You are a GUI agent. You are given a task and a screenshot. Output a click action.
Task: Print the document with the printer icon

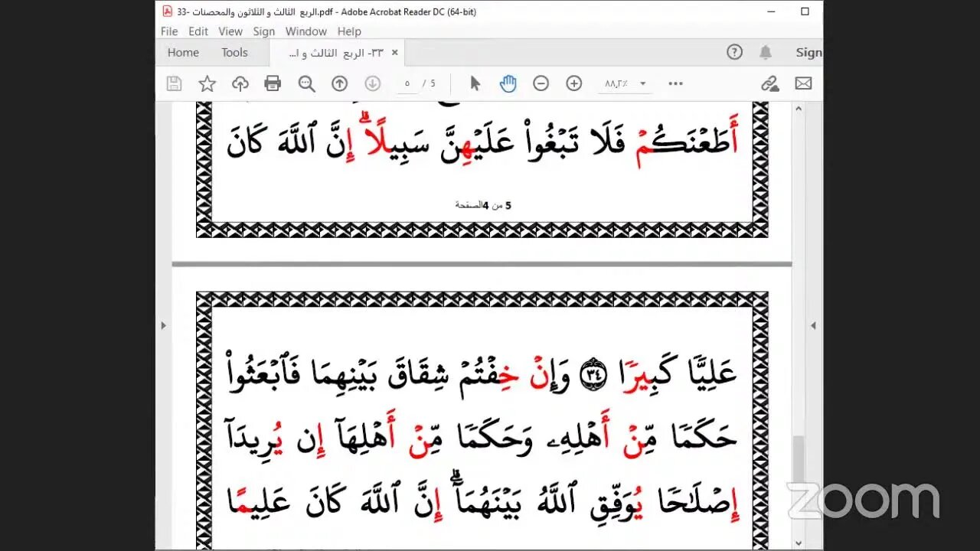pos(273,83)
